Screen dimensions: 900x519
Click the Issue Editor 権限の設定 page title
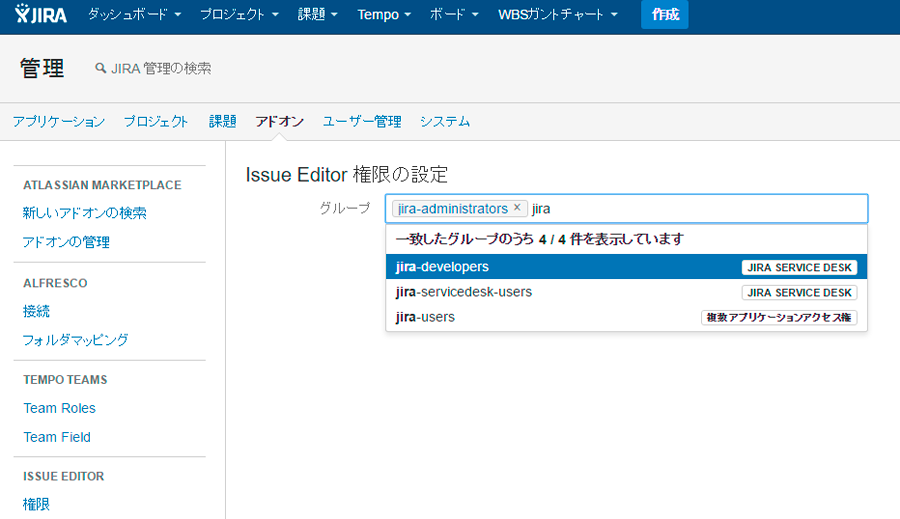347,175
